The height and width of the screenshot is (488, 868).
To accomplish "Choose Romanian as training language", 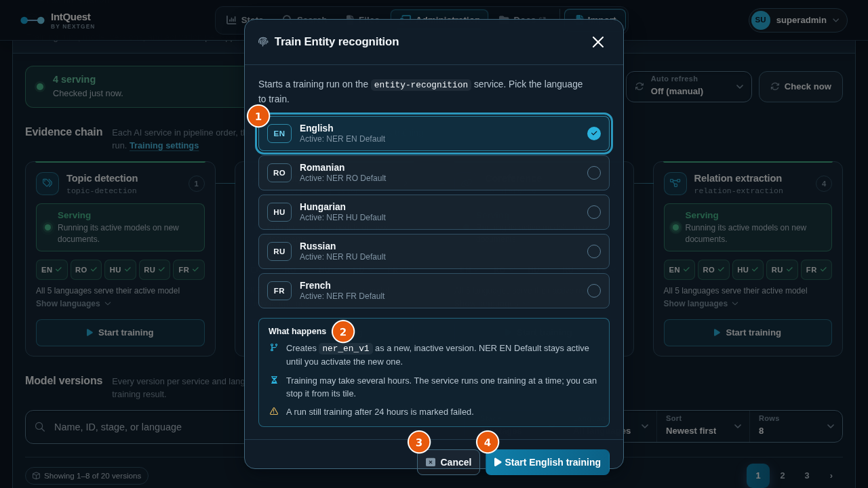I will [434, 173].
